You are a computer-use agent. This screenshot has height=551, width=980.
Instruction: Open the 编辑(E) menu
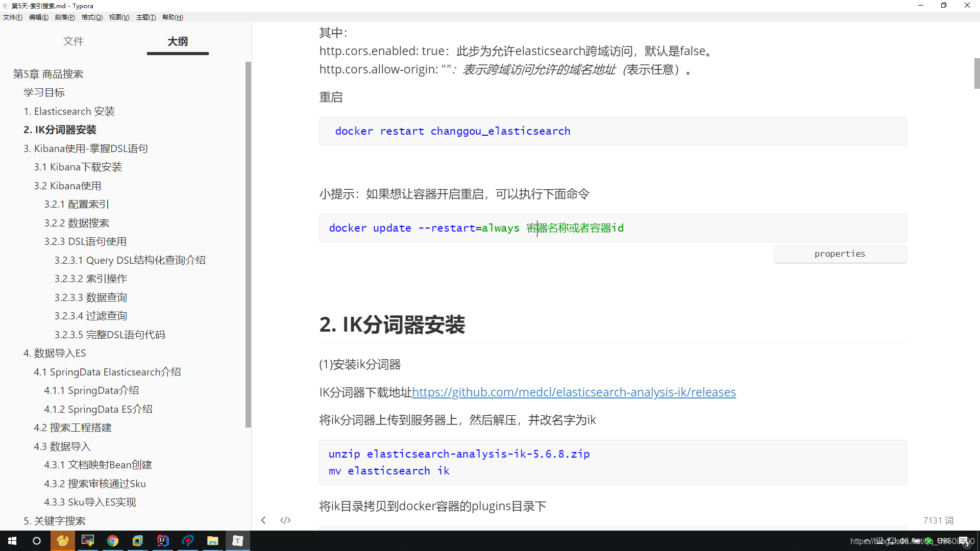pyautogui.click(x=39, y=17)
